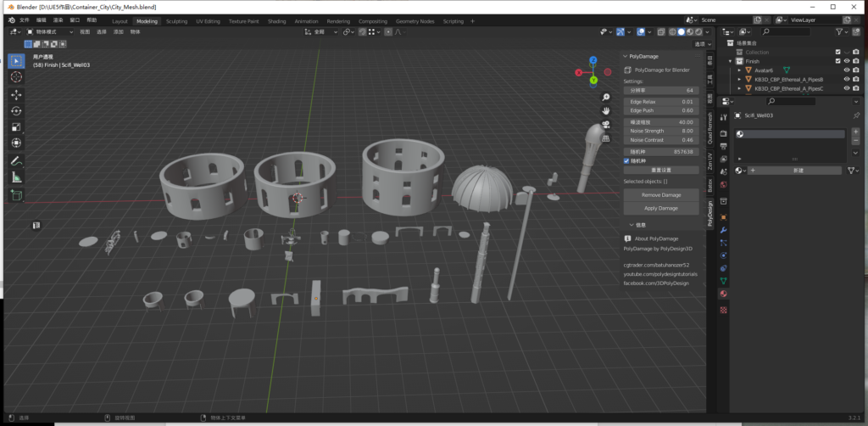The width and height of the screenshot is (868, 426).
Task: Open the object mode dropdown
Action: (50, 32)
